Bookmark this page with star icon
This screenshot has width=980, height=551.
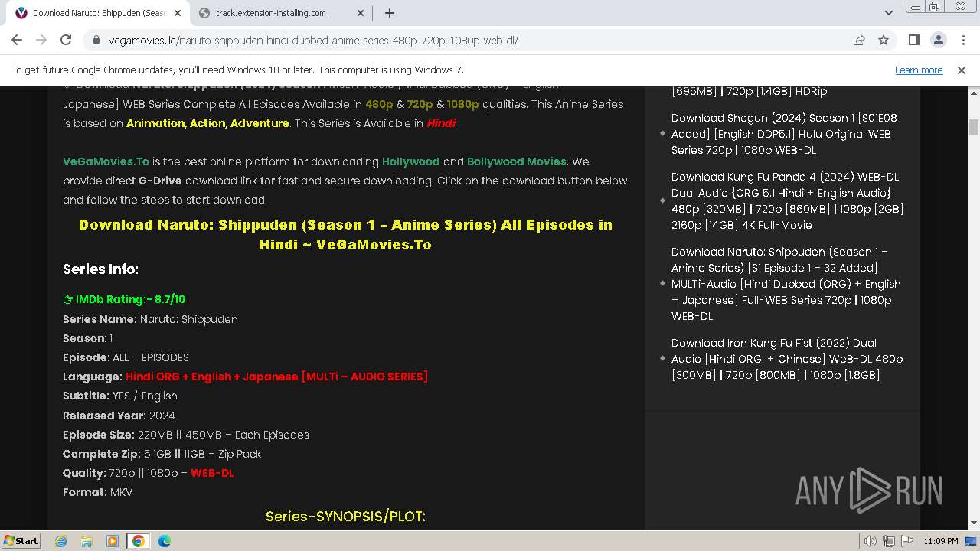pyautogui.click(x=884, y=40)
